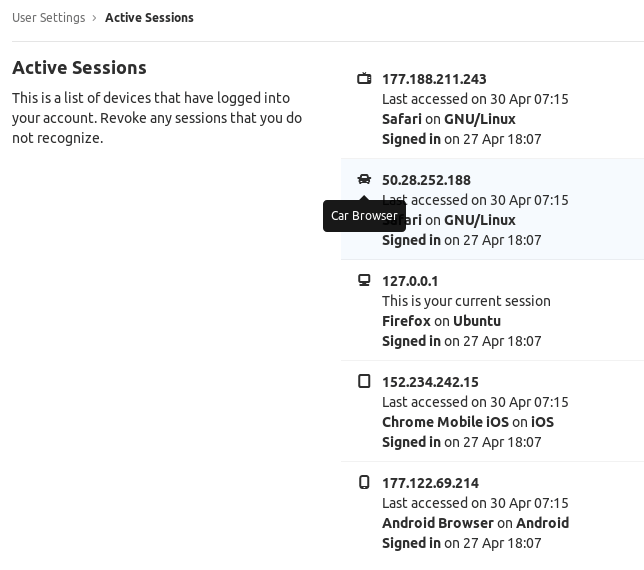
Task: Click "Firefox on Ubuntu" session text
Action: pyautogui.click(x=441, y=321)
